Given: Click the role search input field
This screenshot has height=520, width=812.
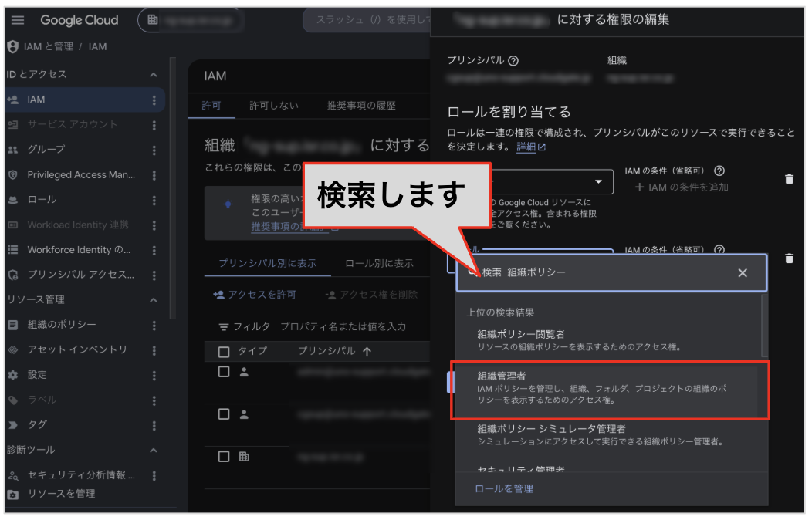Looking at the screenshot, I should pyautogui.click(x=606, y=272).
